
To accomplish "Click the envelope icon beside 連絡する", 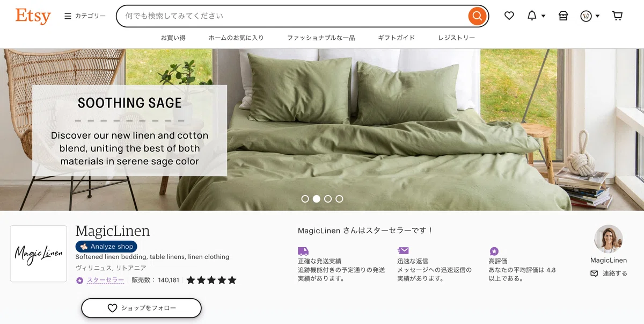I will tap(594, 273).
